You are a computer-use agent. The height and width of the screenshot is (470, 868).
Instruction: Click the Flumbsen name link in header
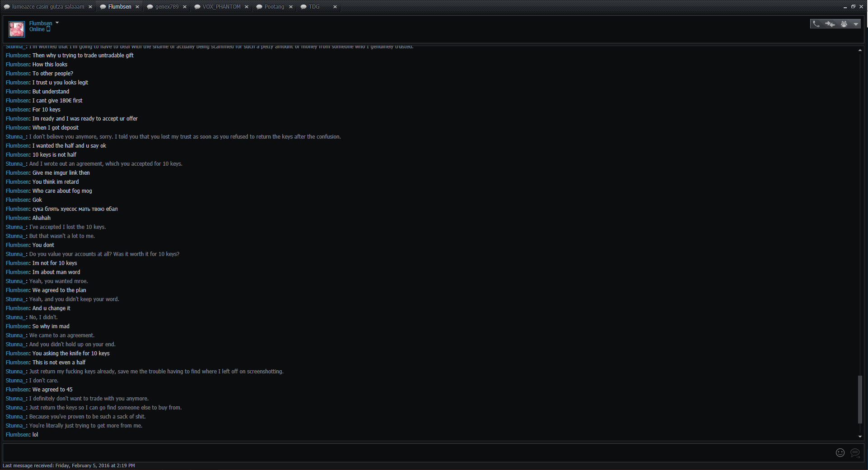click(x=41, y=23)
